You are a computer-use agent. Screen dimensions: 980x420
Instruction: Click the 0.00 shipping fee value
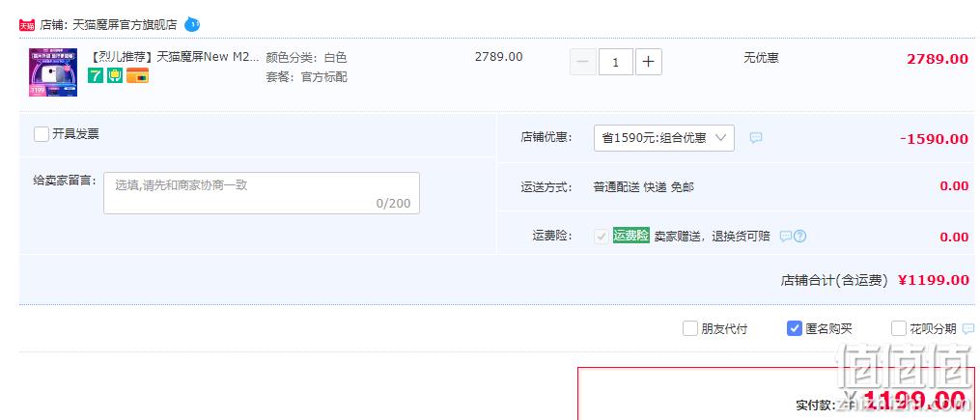tap(954, 186)
